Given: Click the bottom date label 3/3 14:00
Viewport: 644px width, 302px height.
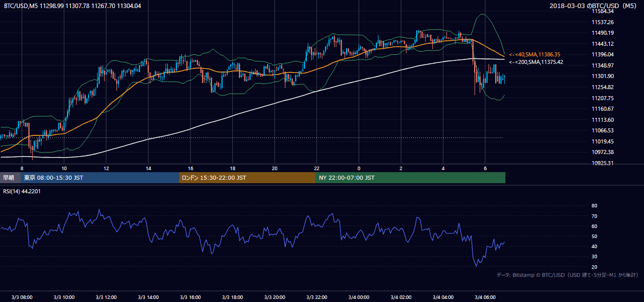Looking at the screenshot, I should click(x=148, y=297).
